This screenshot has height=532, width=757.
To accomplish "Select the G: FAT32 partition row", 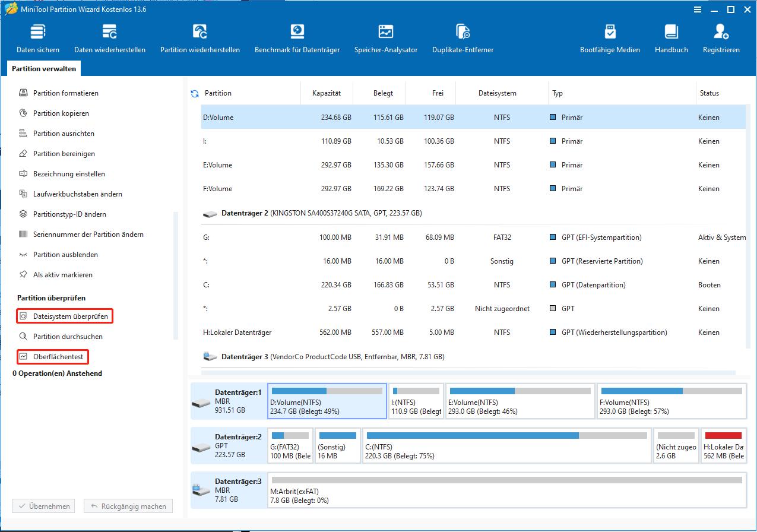I will 473,237.
